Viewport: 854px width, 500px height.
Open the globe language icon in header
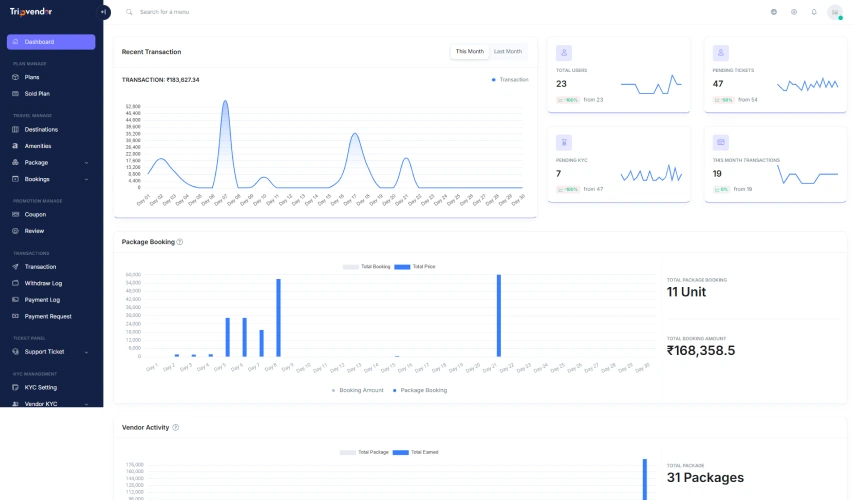pos(773,12)
